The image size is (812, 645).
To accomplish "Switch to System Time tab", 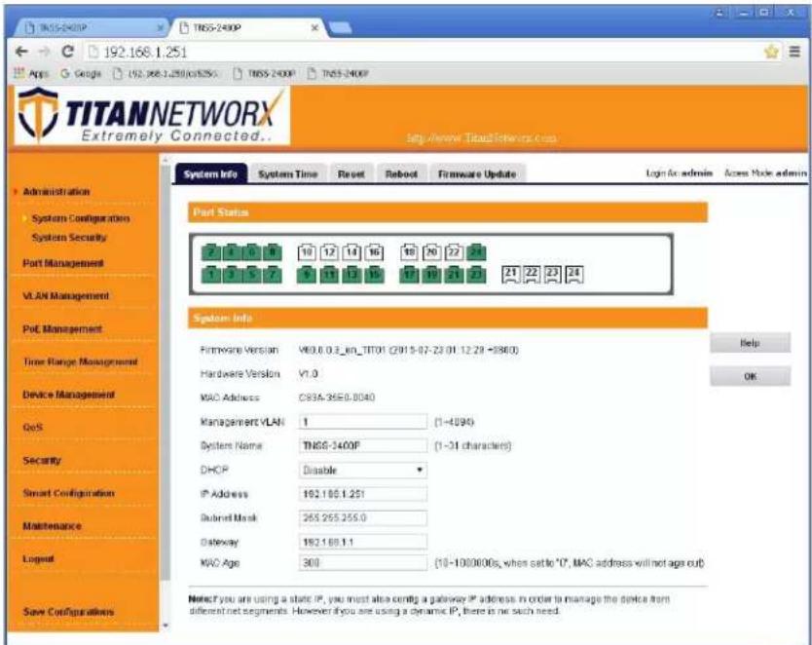I will [x=288, y=174].
